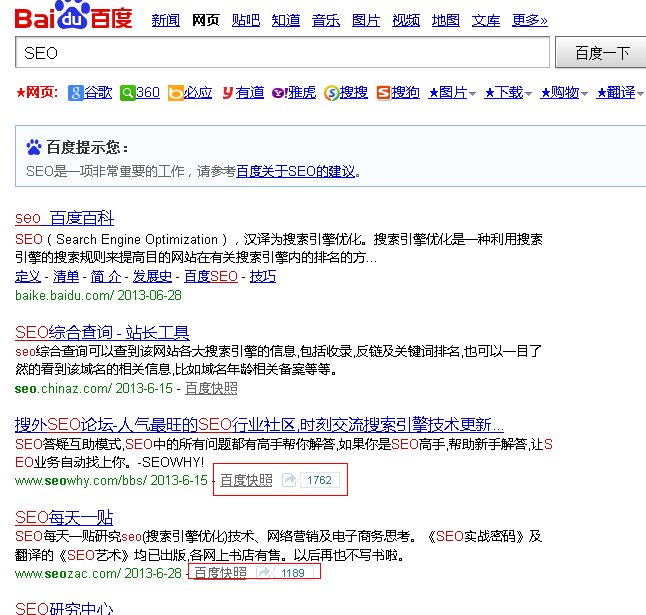Click the seo.chinaz.com/ 2013-6-15 URL text
This screenshot has width=646, height=615.
[94, 388]
